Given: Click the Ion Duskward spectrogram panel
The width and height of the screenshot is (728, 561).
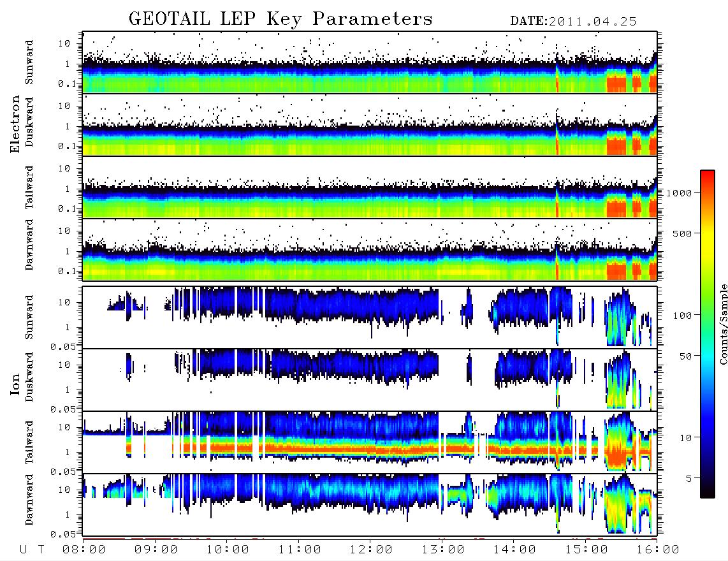Looking at the screenshot, I should tap(370, 380).
